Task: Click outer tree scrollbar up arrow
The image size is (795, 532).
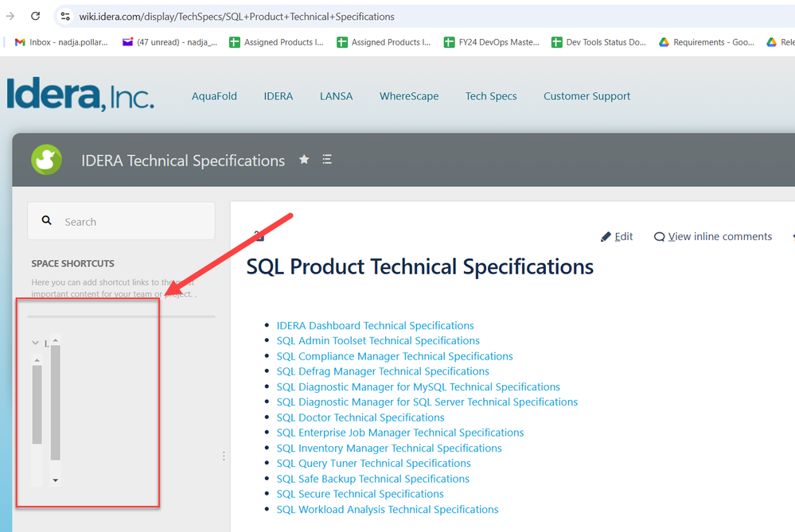Action: [x=56, y=340]
